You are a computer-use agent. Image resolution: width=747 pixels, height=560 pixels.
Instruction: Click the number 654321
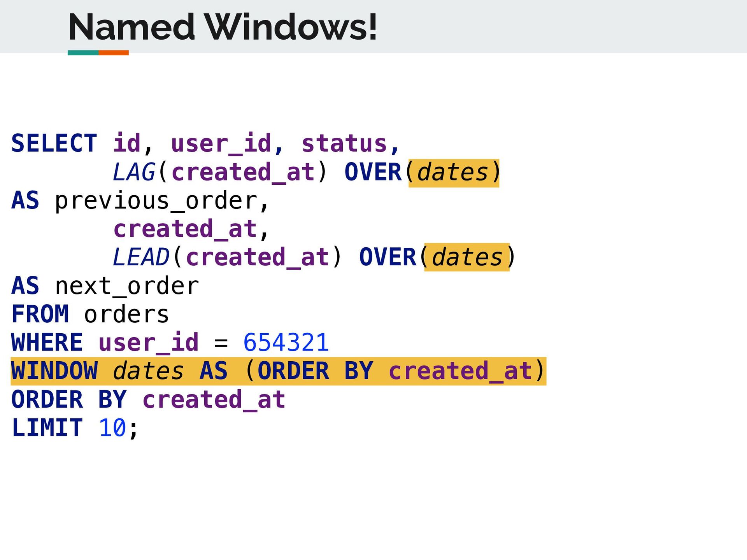coord(286,343)
